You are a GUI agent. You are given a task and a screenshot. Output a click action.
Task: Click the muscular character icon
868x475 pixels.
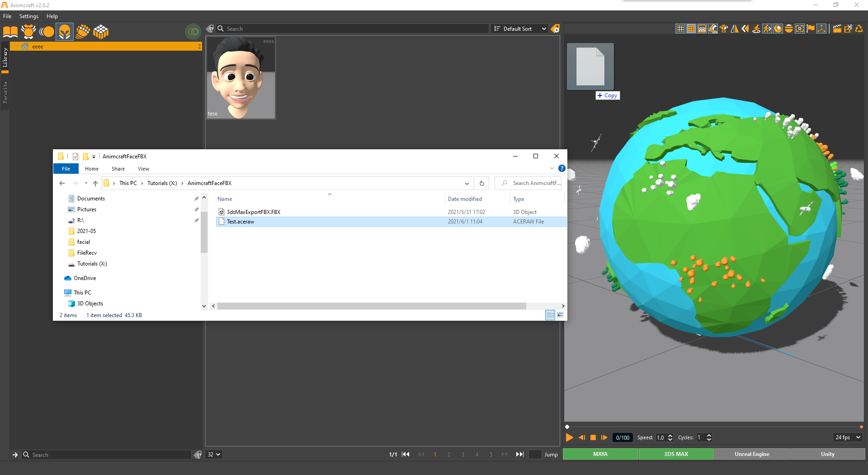tap(724, 28)
